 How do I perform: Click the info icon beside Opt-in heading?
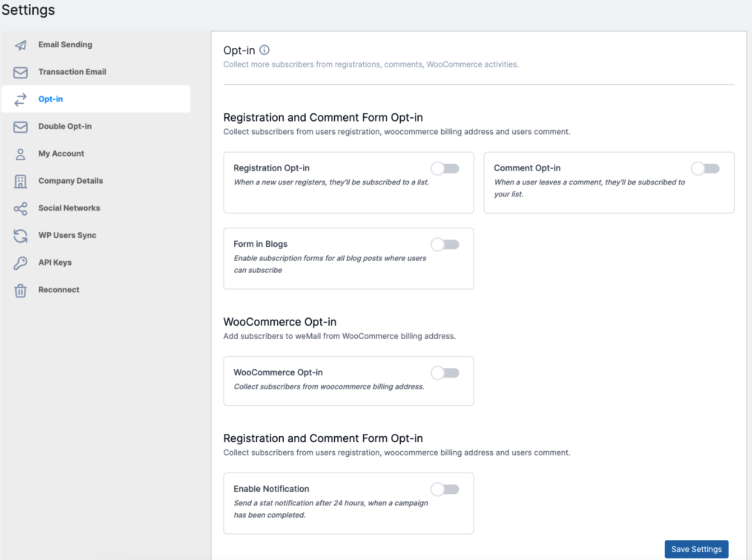click(265, 50)
